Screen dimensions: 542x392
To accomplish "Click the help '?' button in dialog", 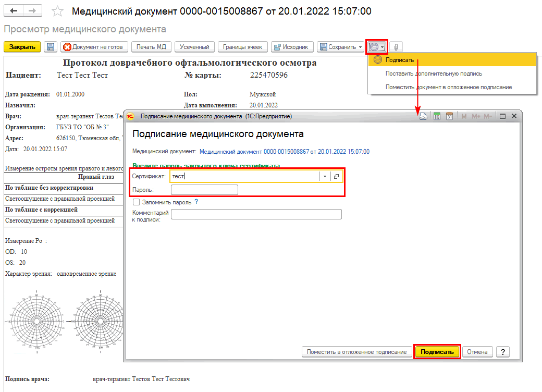I will (502, 352).
